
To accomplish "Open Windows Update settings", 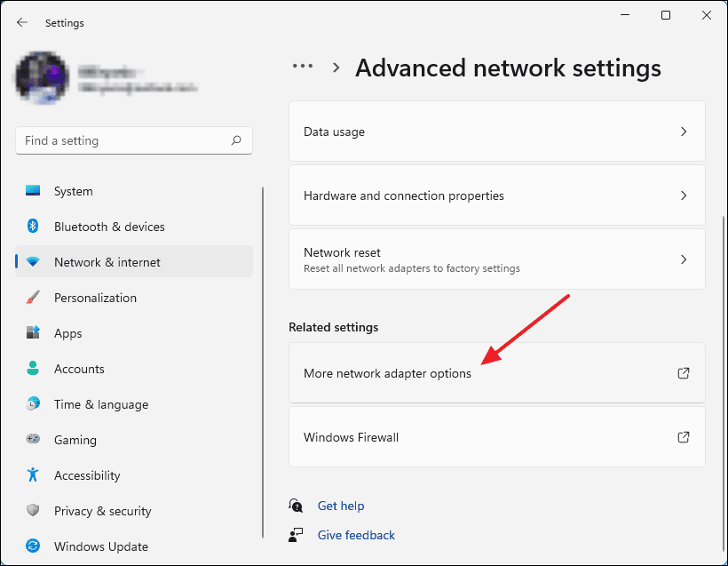I will pos(134,546).
